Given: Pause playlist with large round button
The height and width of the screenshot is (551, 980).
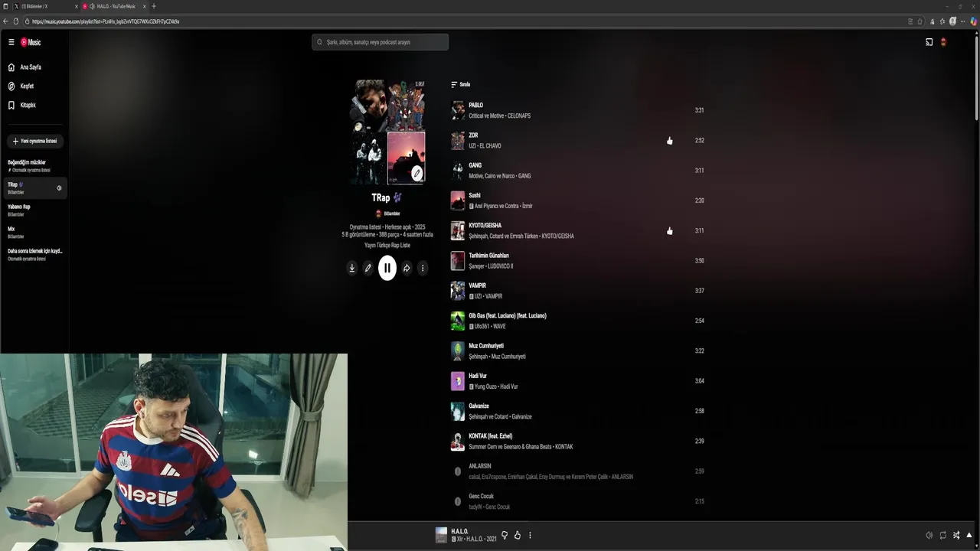Looking at the screenshot, I should click(387, 268).
